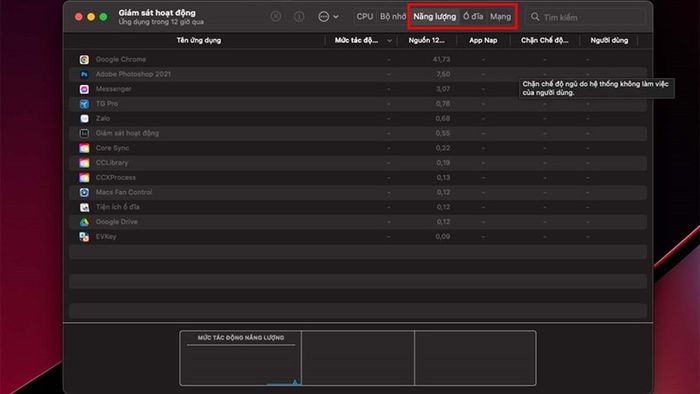
Task: Sort by Nguồn 12... column header
Action: [x=426, y=40]
